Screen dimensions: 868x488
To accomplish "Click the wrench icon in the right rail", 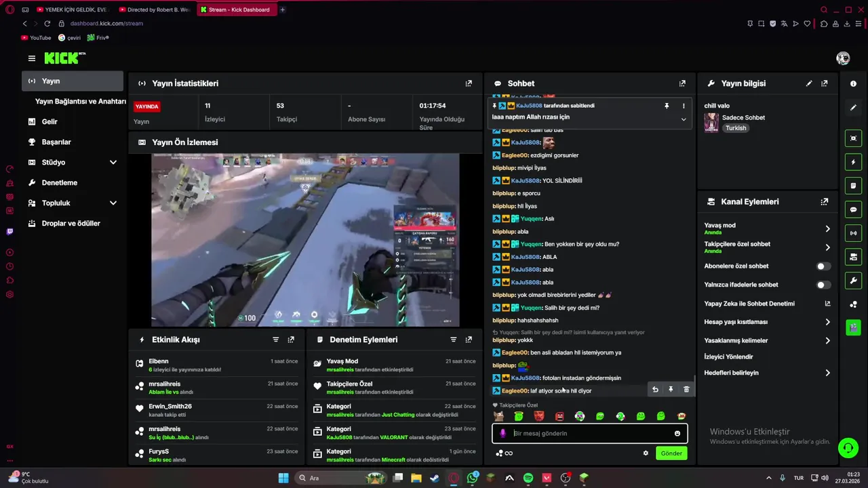I will pos(853,281).
